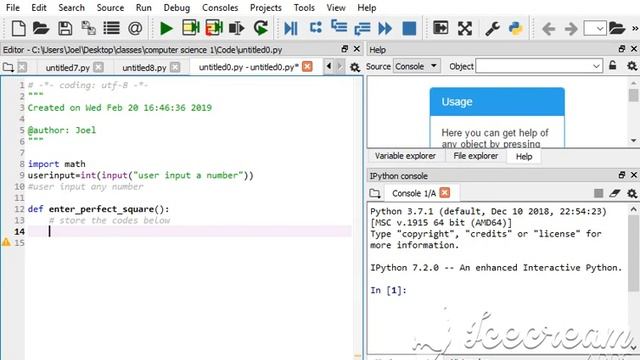Save the current file with disk icon
640x360 pixels.
65,29
